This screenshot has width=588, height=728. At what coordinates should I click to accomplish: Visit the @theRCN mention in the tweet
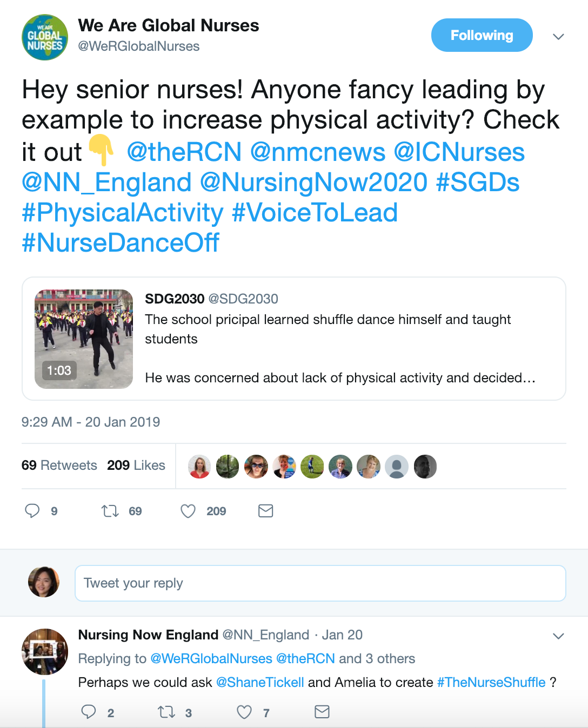coord(184,152)
